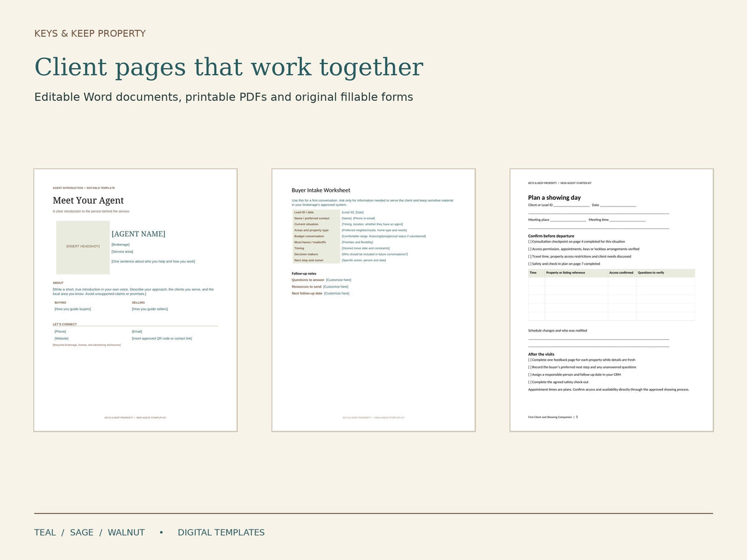This screenshot has height=560, width=747.
Task: Click the Meeting place blank field
Action: point(568,220)
